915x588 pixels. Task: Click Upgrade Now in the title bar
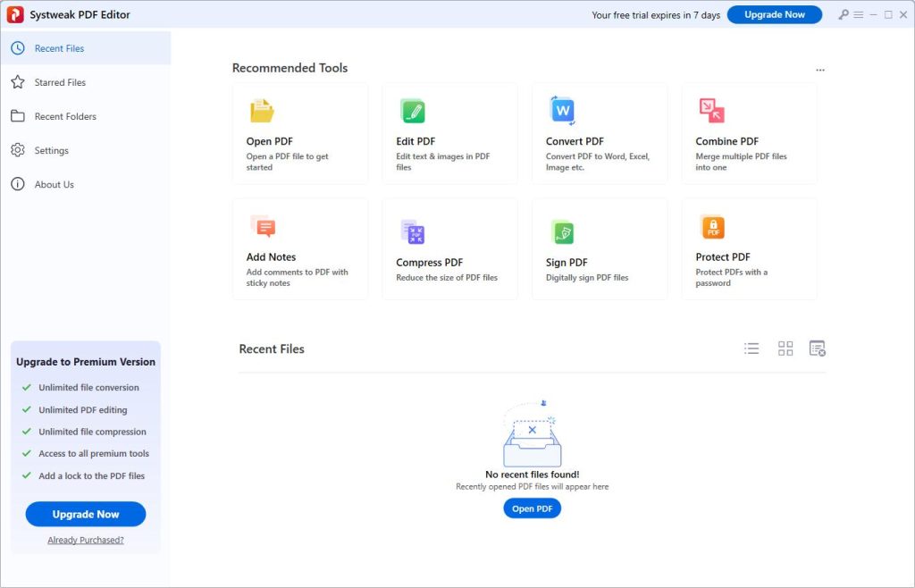(x=775, y=14)
